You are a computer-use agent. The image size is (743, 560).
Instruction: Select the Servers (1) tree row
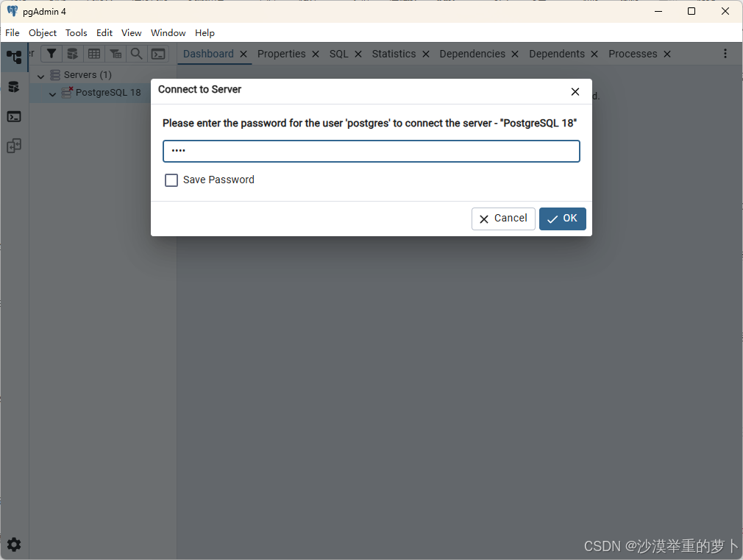coord(103,75)
